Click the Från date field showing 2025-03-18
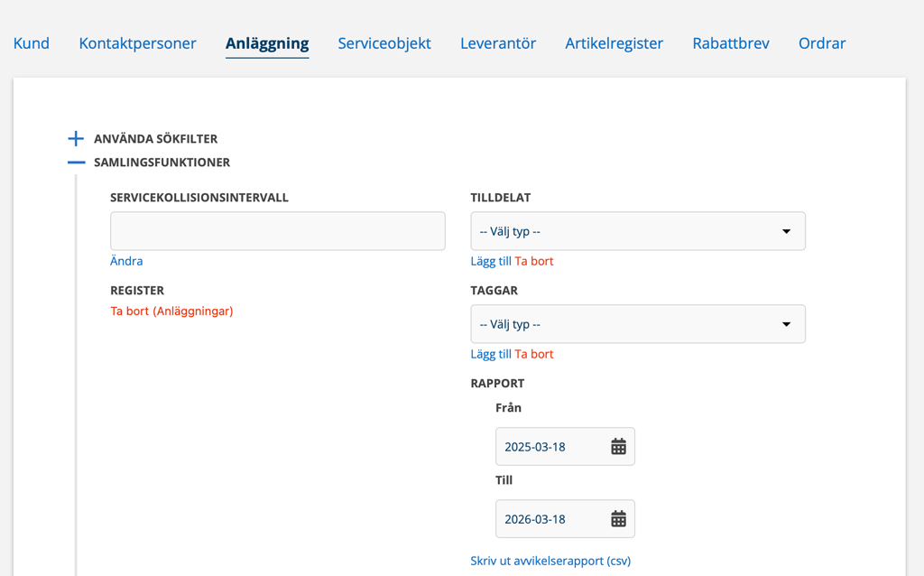 click(549, 447)
